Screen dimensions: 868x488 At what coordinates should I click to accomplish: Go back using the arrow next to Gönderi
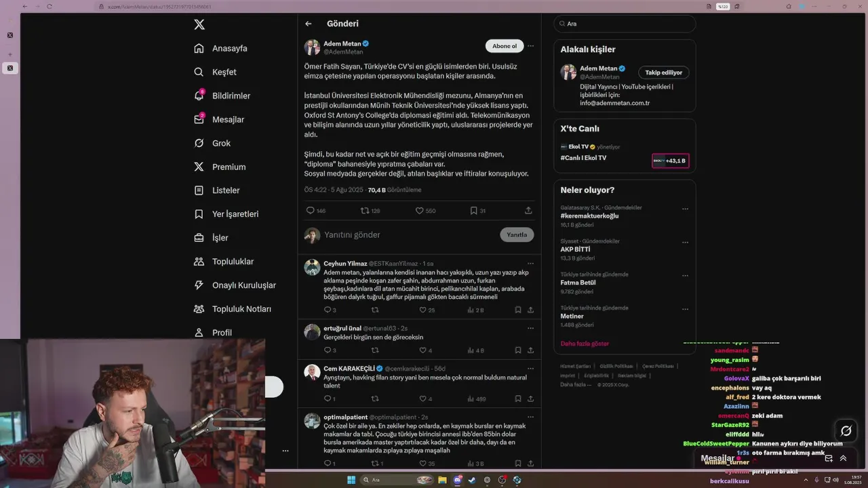[x=309, y=24]
